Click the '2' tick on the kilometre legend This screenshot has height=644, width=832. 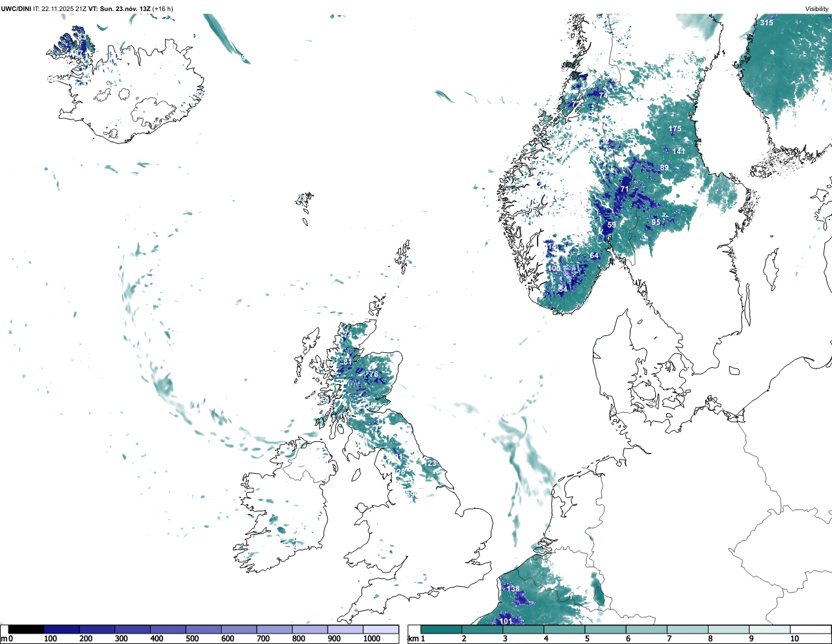click(464, 639)
